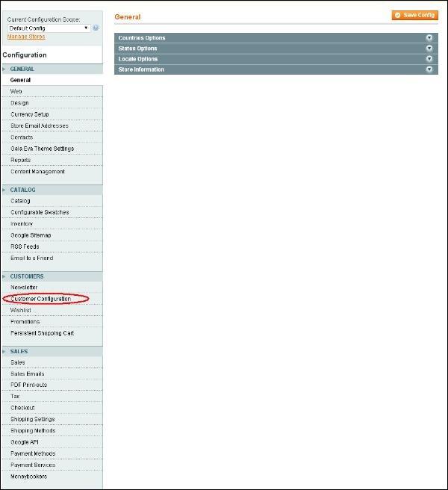Collapse the SALES section arrow

(x=4, y=351)
